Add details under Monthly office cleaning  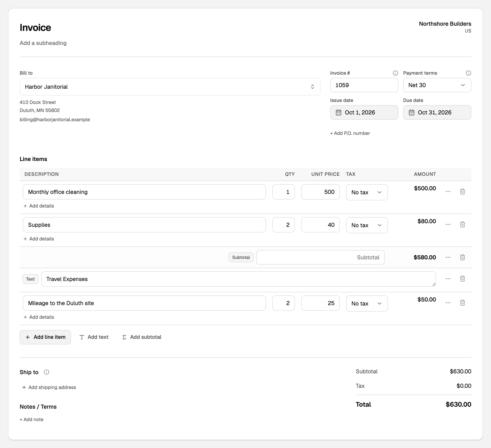[x=39, y=206]
